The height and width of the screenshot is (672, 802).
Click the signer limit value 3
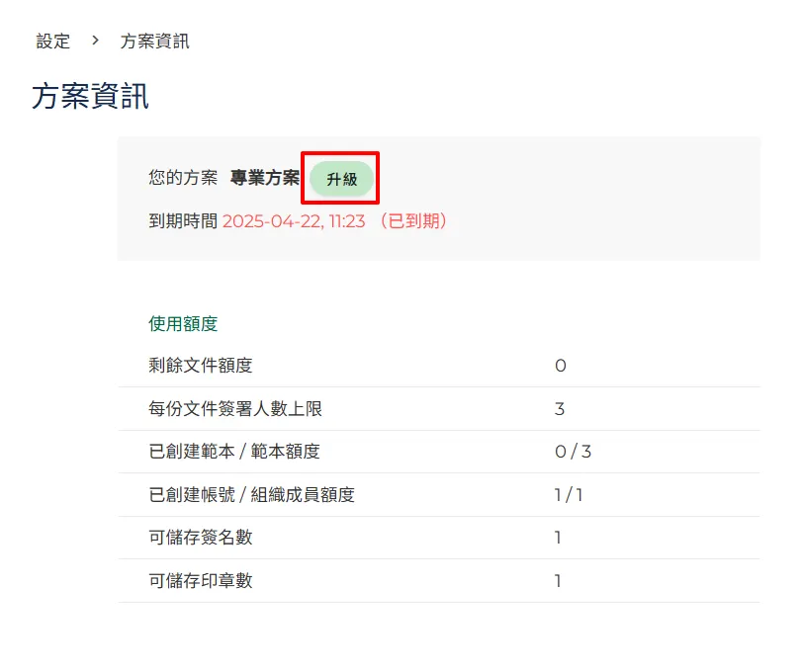pos(560,409)
